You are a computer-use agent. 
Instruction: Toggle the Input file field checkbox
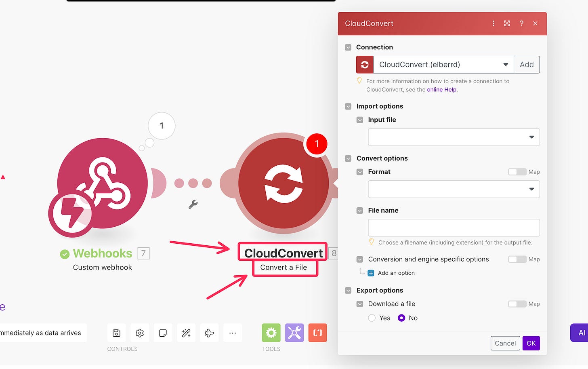click(x=360, y=120)
